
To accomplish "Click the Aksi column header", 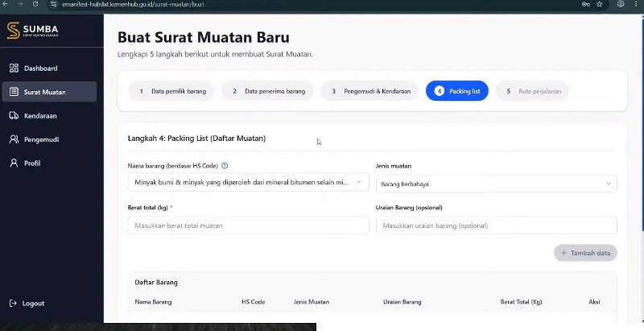I will coord(594,302).
